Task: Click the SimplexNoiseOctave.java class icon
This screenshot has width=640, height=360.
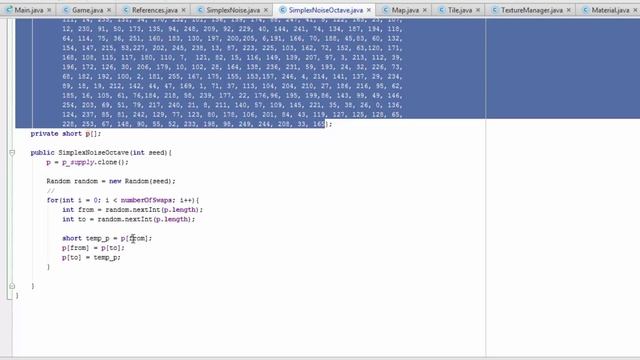Action: [x=283, y=10]
